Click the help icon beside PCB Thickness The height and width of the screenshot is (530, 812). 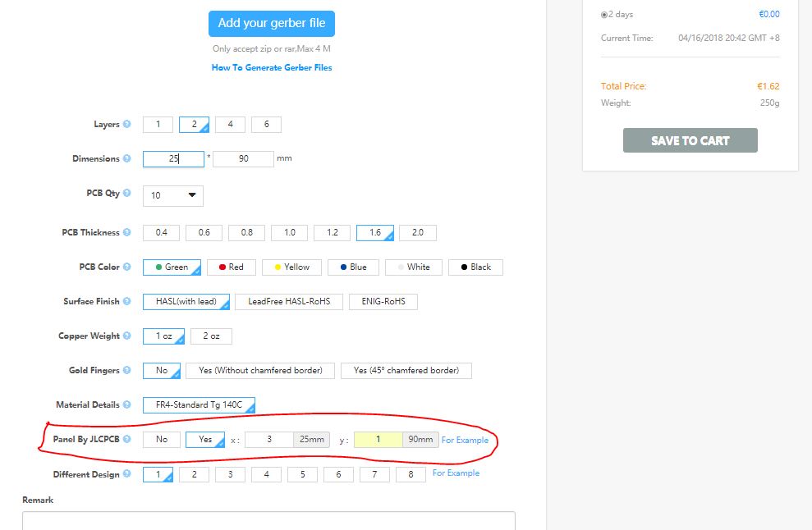point(127,233)
